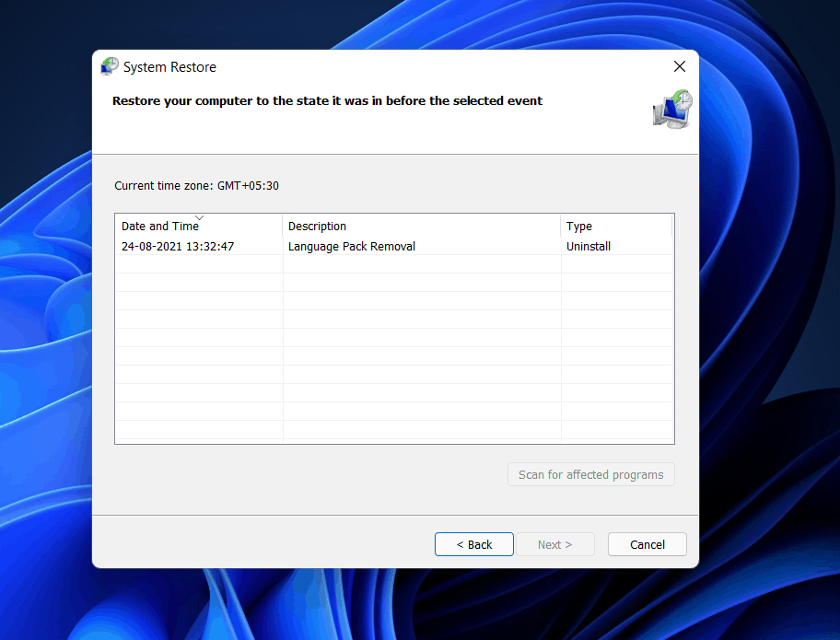
Task: Close the System Restore wizard
Action: [x=679, y=66]
